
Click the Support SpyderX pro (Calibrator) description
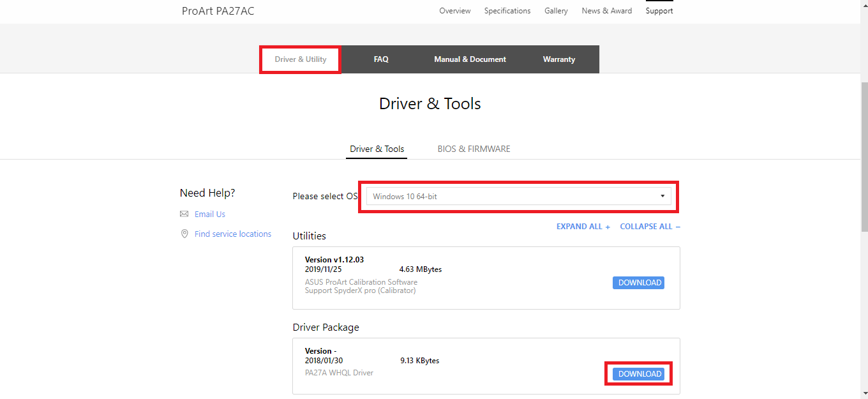click(x=361, y=290)
